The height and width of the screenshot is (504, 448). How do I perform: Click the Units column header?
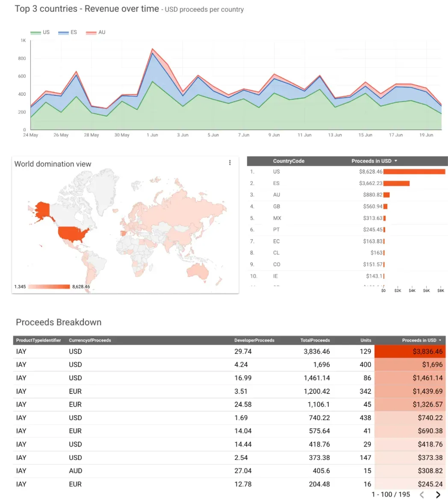point(366,340)
